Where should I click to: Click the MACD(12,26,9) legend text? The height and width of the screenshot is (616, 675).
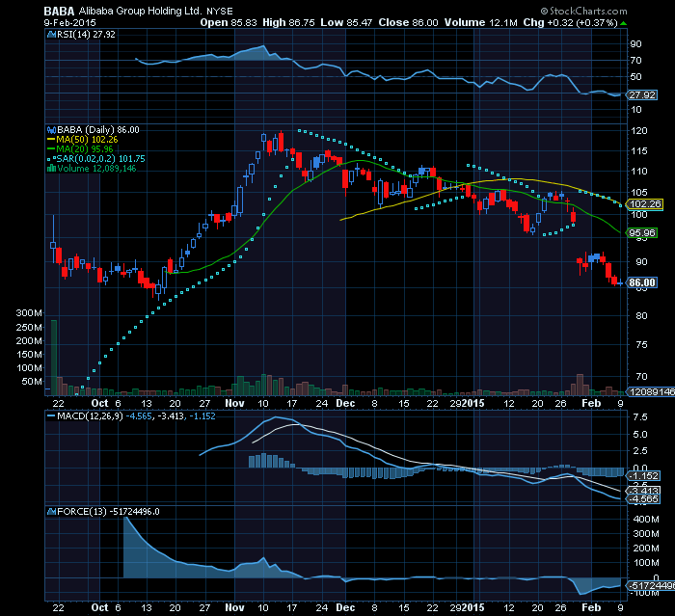click(90, 416)
